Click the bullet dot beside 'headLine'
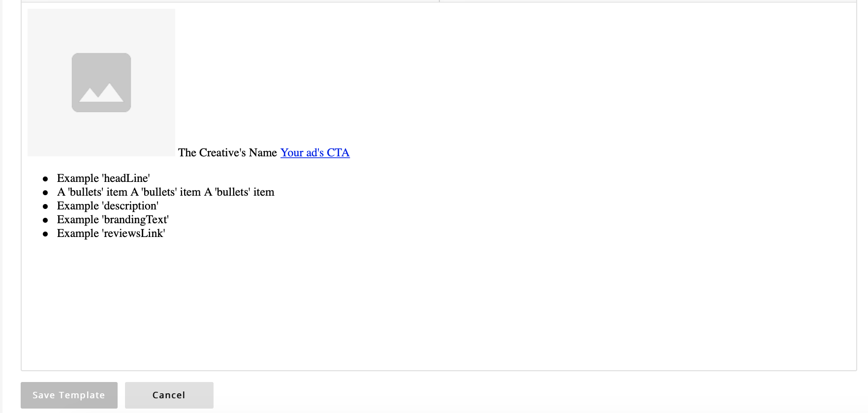Screen dimensions: 868x413 (x=45, y=179)
